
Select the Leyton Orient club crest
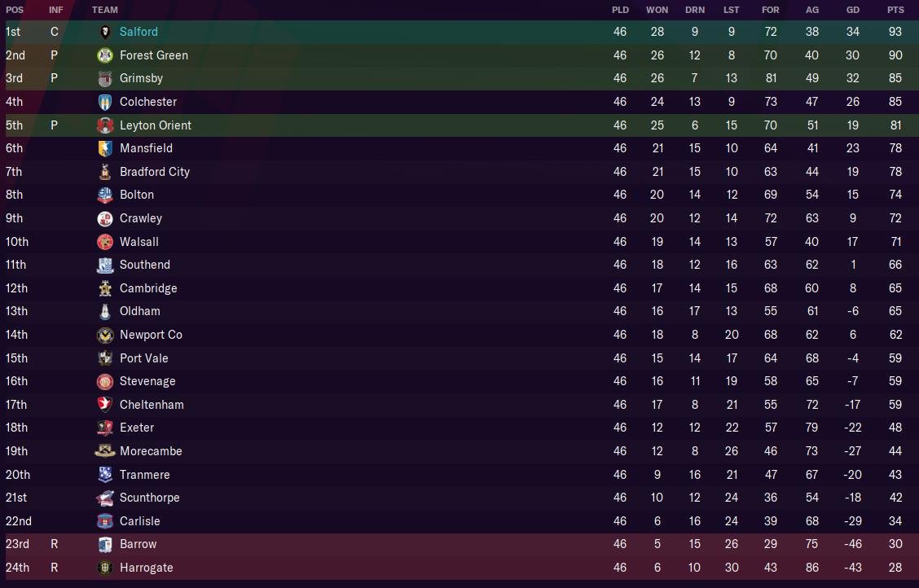pyautogui.click(x=105, y=125)
